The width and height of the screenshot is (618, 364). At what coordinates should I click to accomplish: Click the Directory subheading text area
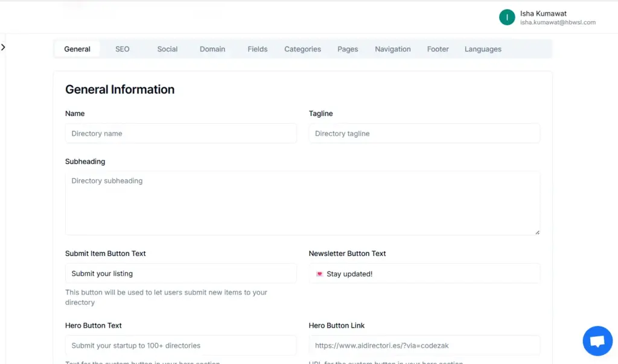point(302,202)
